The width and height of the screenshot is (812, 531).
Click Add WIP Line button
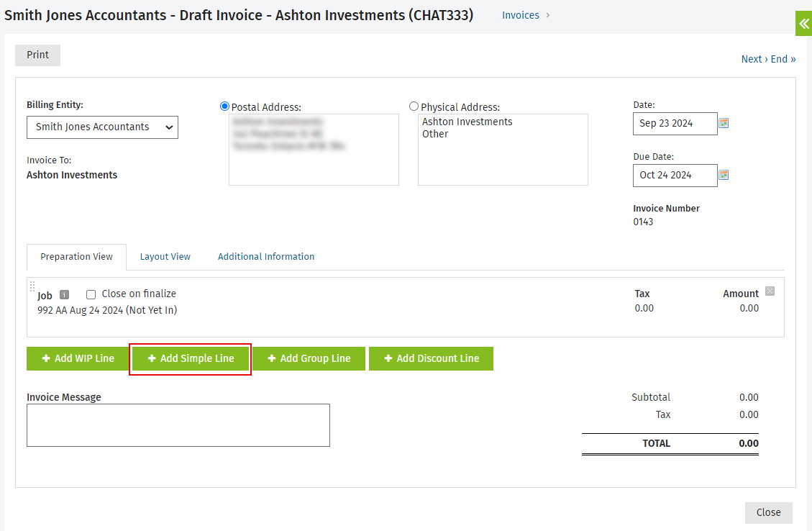pyautogui.click(x=78, y=358)
